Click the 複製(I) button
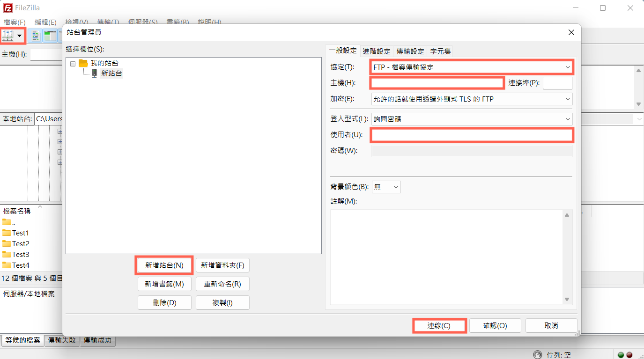The image size is (644, 359). pos(222,302)
